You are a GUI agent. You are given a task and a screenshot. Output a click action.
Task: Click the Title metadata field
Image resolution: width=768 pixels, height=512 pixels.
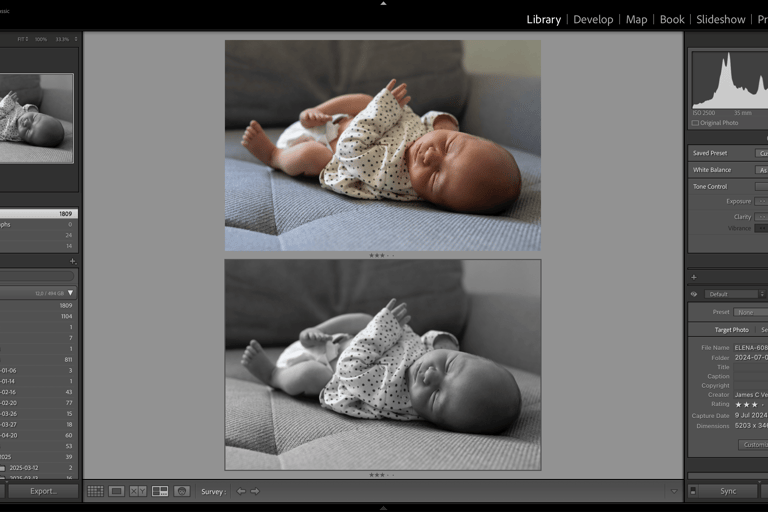(x=751, y=367)
